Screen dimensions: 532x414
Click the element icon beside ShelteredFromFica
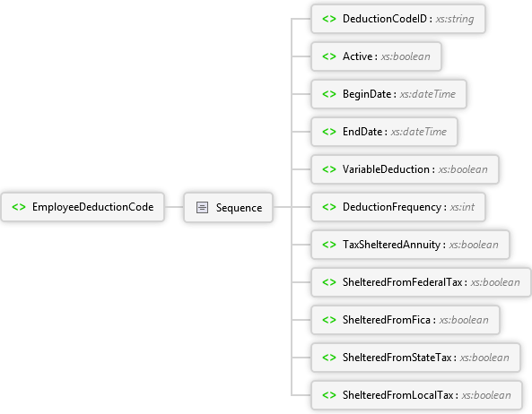click(x=329, y=320)
